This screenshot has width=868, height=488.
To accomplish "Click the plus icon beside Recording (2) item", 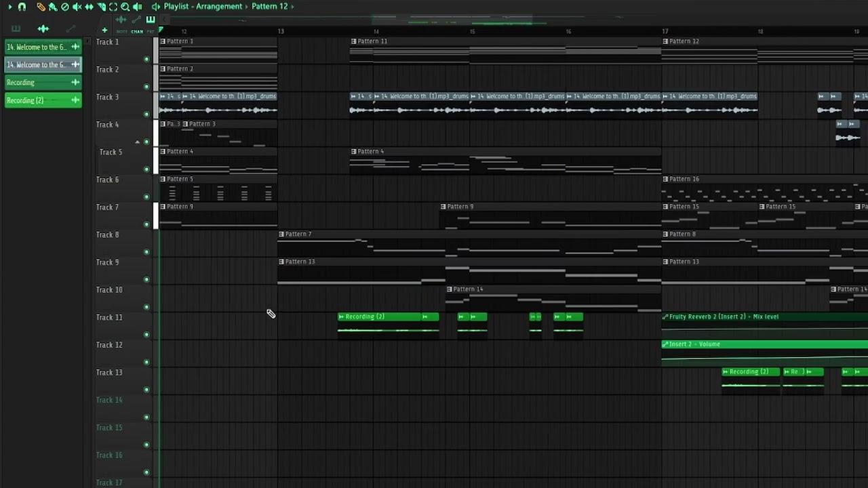I will [75, 100].
